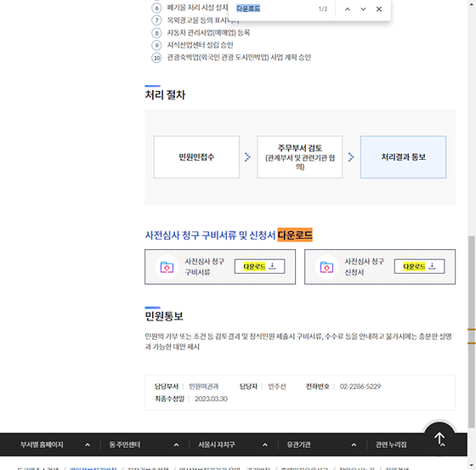Go to next find match arrow
Image resolution: width=476 pixels, height=470 pixels.
tap(363, 9)
